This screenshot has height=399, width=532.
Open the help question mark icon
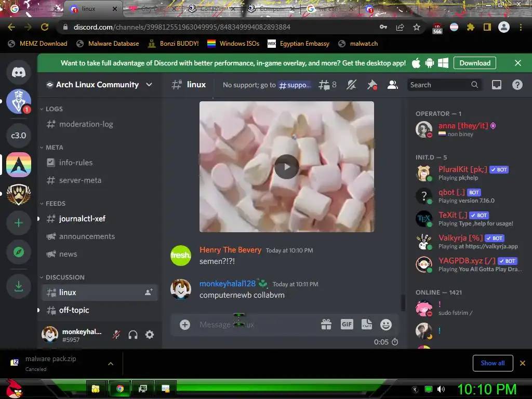517,85
